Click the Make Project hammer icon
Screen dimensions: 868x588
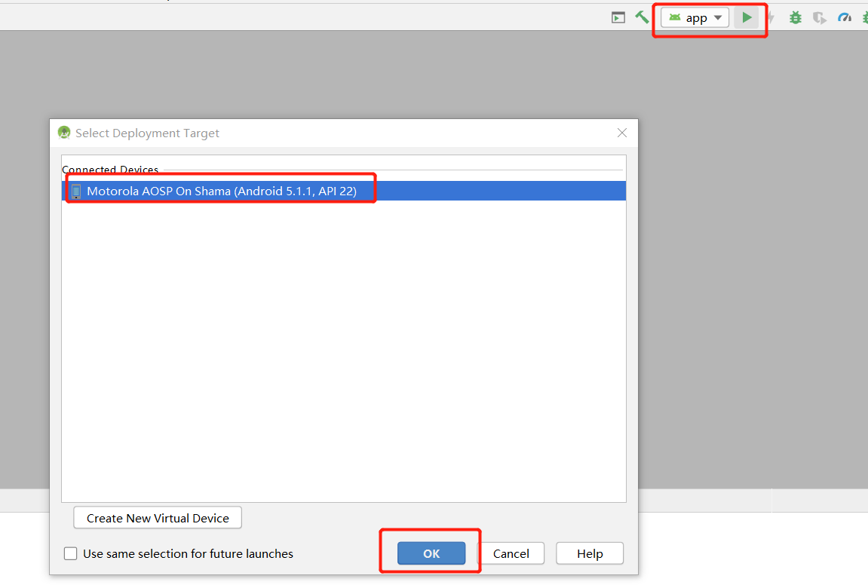[x=643, y=17]
